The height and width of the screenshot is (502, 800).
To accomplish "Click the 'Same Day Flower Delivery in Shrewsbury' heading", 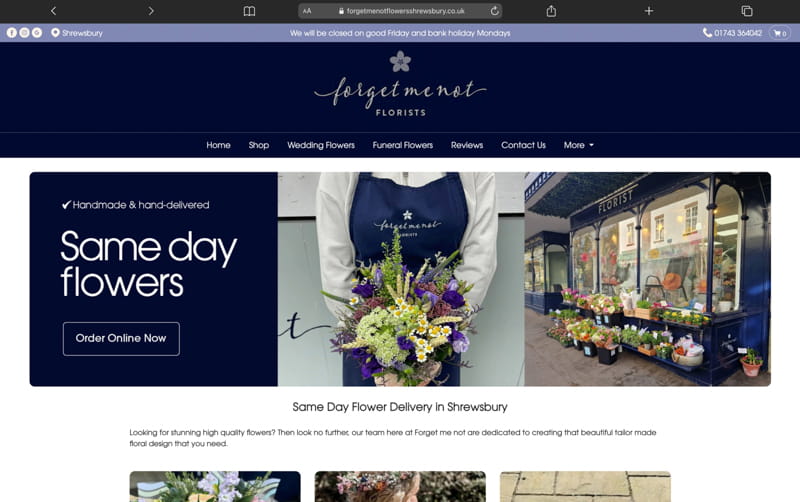I will click(400, 407).
